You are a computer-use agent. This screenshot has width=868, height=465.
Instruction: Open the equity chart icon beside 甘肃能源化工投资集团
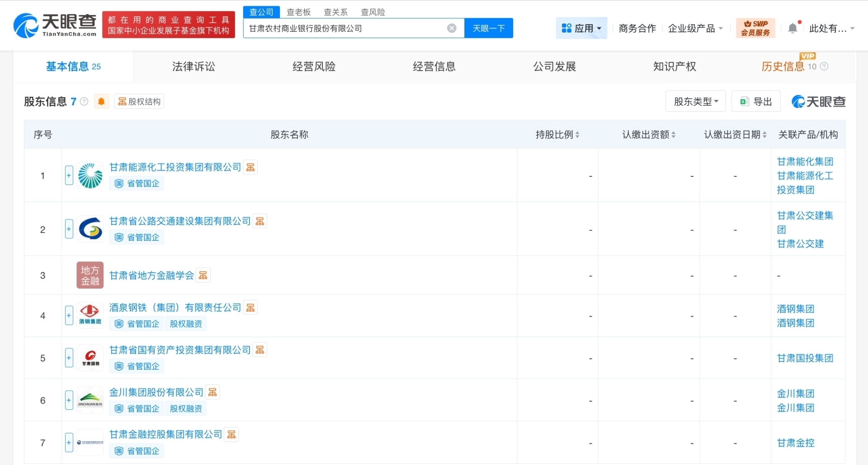250,167
